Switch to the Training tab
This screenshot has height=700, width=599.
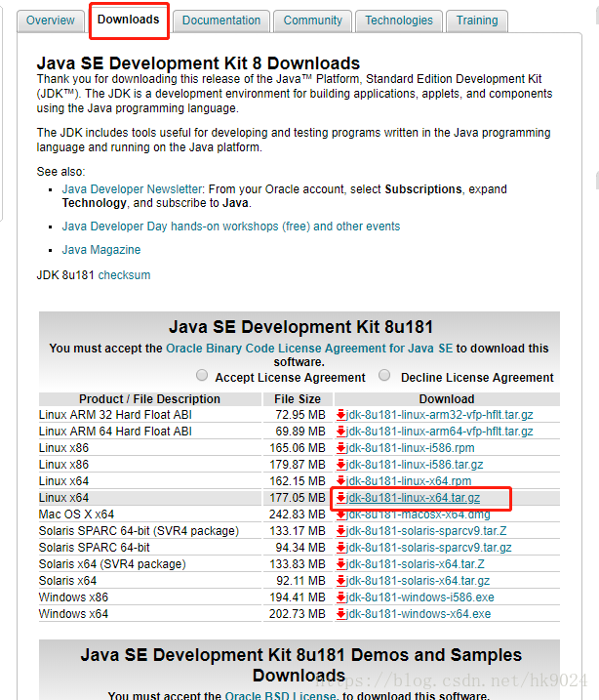pyautogui.click(x=477, y=21)
